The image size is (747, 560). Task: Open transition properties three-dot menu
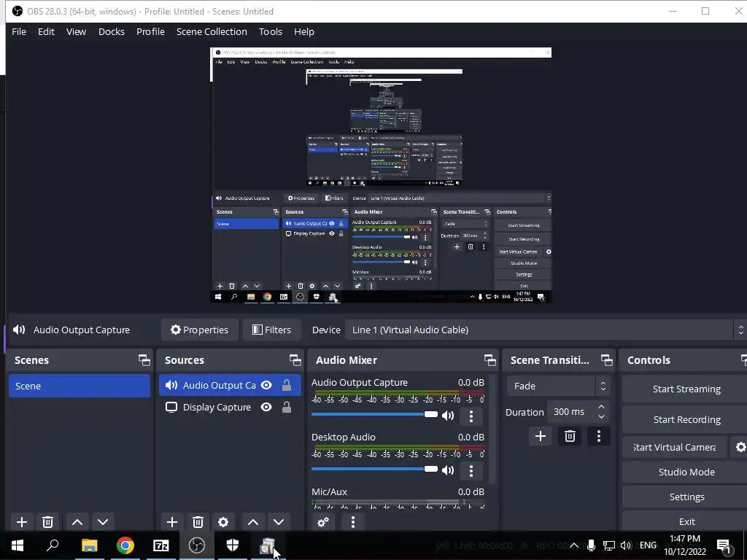tap(599, 436)
